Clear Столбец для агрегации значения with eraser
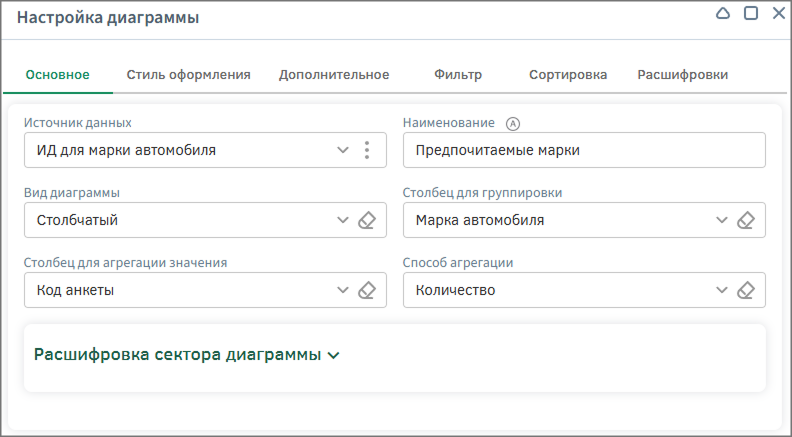 tap(367, 291)
